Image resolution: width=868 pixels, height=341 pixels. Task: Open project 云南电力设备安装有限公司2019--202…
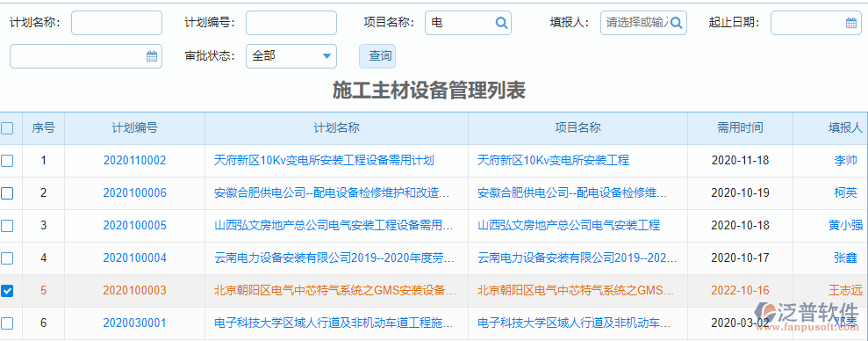[577, 258]
